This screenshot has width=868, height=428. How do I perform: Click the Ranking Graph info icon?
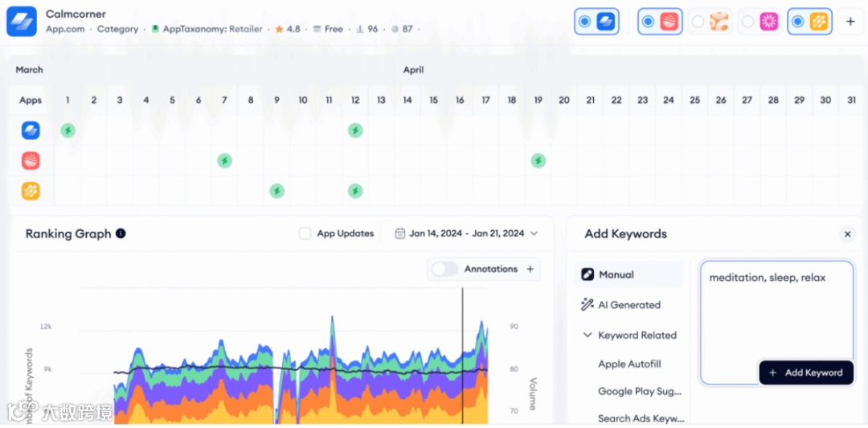(x=121, y=233)
